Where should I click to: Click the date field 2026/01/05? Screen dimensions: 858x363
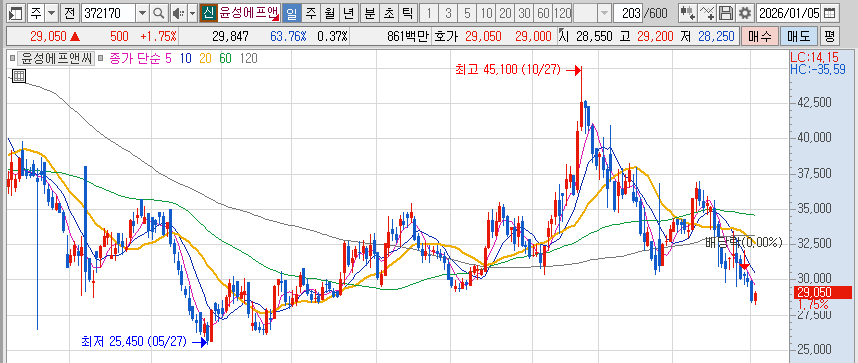[790, 13]
